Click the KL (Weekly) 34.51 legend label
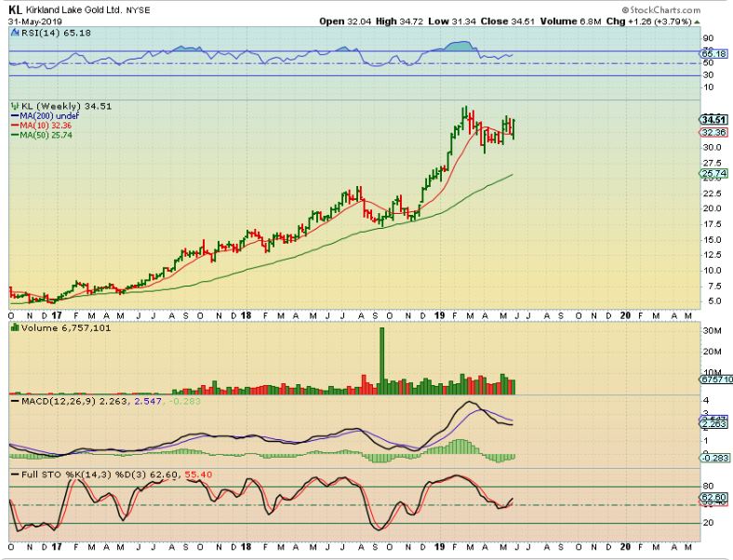The height and width of the screenshot is (560, 733). coord(66,107)
